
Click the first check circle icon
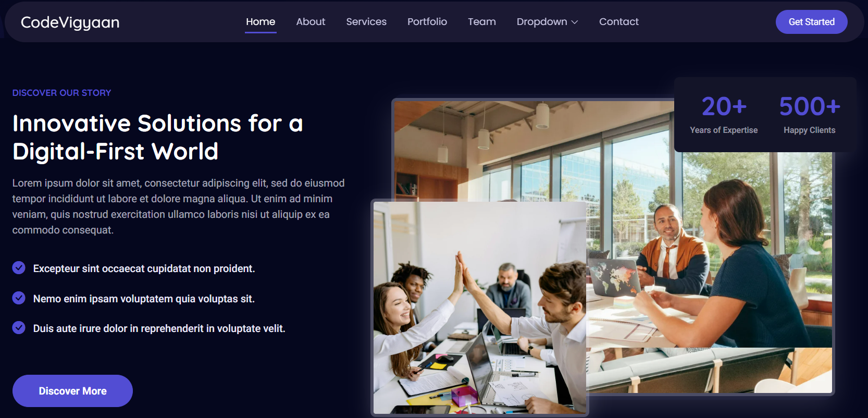click(19, 268)
